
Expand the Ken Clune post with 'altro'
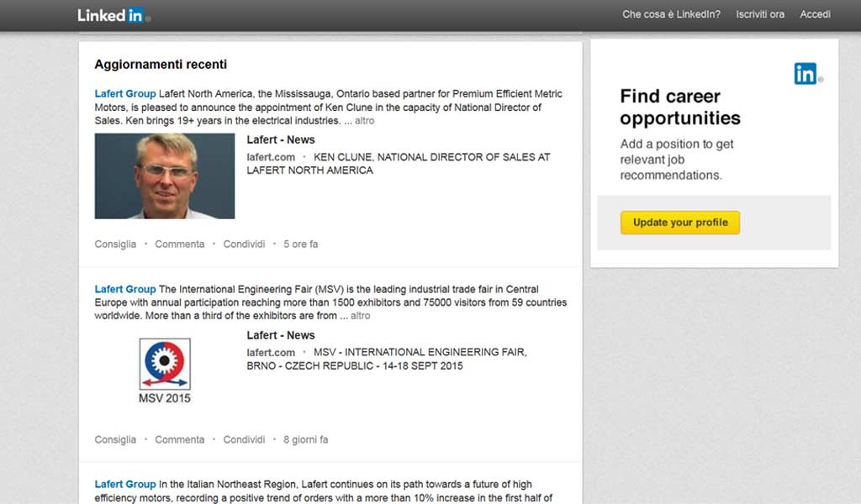click(x=365, y=121)
